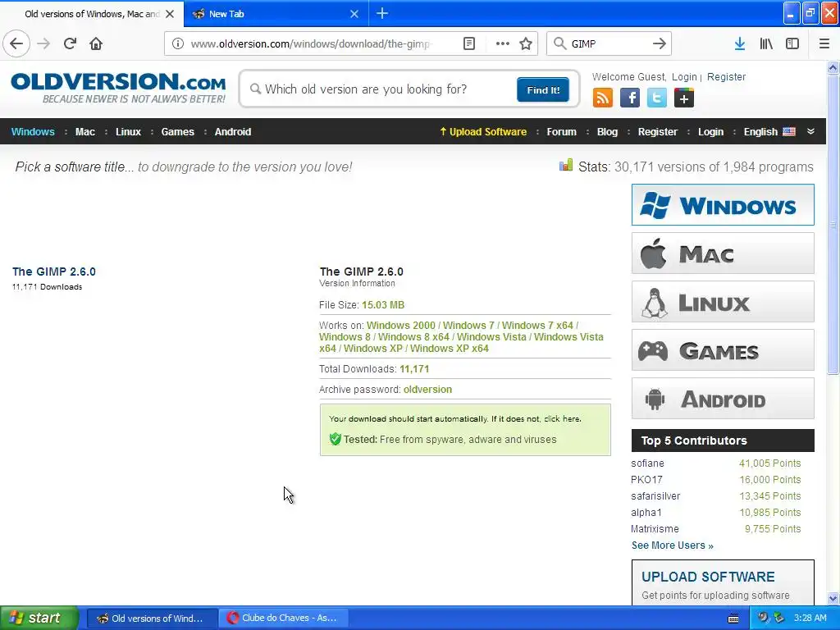Click the scrollbar up arrow
The height and width of the screenshot is (630, 840).
pyautogui.click(x=833, y=67)
